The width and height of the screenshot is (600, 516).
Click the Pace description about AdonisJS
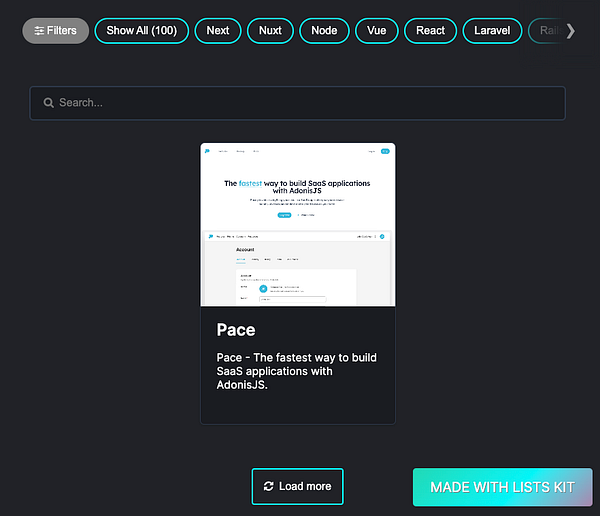(297, 371)
